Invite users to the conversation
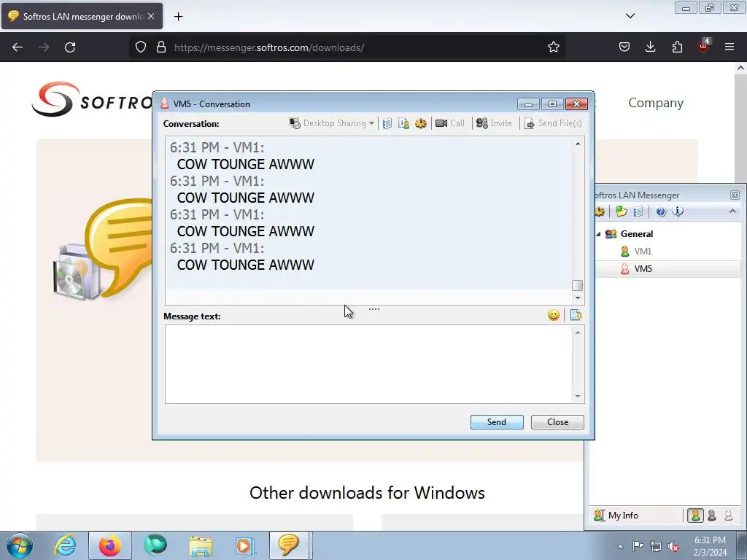Screen dimensions: 747x560 (494, 123)
